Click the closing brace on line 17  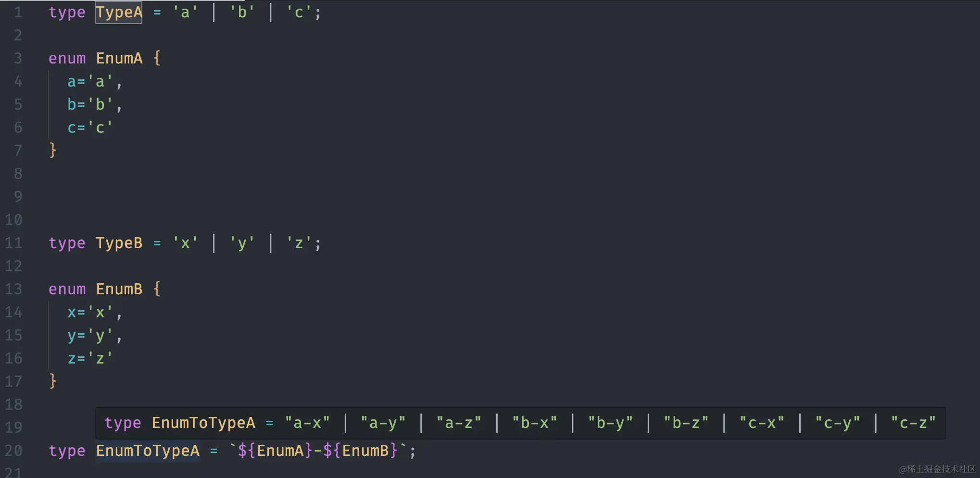53,381
